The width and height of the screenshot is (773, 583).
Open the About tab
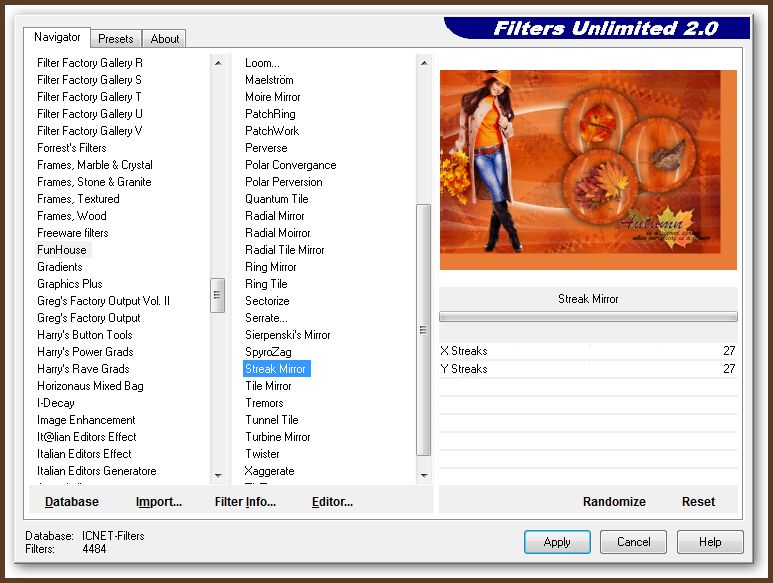coord(165,39)
